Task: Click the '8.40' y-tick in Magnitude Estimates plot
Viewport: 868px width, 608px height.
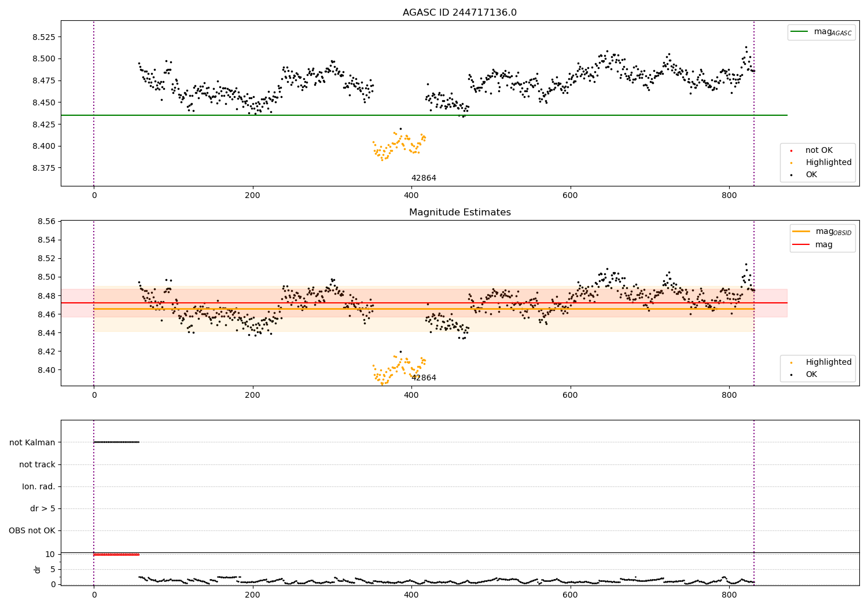Action: click(x=46, y=370)
